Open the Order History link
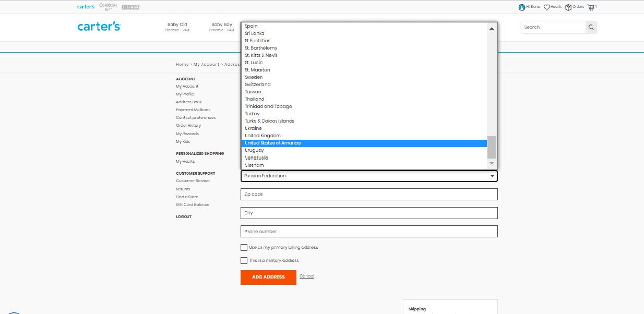Screen dimensions: 644x314 188,126
